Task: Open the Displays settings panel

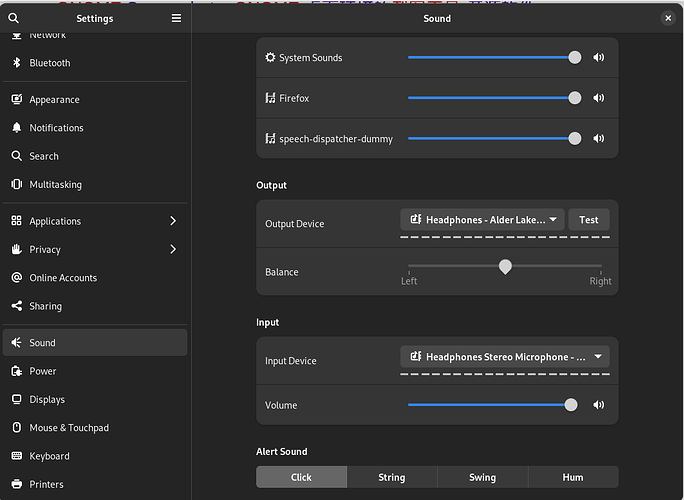Action: pyautogui.click(x=47, y=399)
